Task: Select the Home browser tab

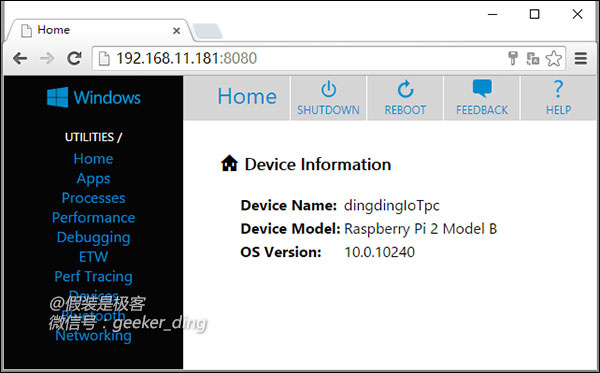Action: (x=99, y=30)
